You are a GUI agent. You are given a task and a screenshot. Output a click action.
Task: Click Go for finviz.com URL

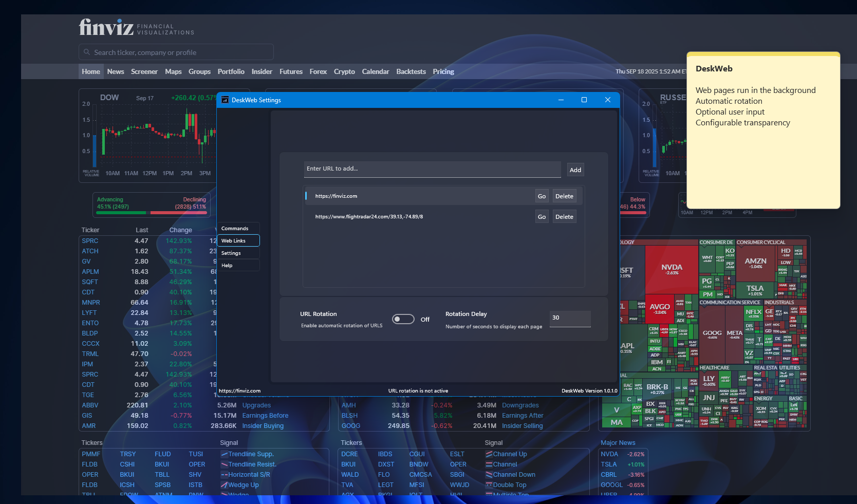coord(542,196)
